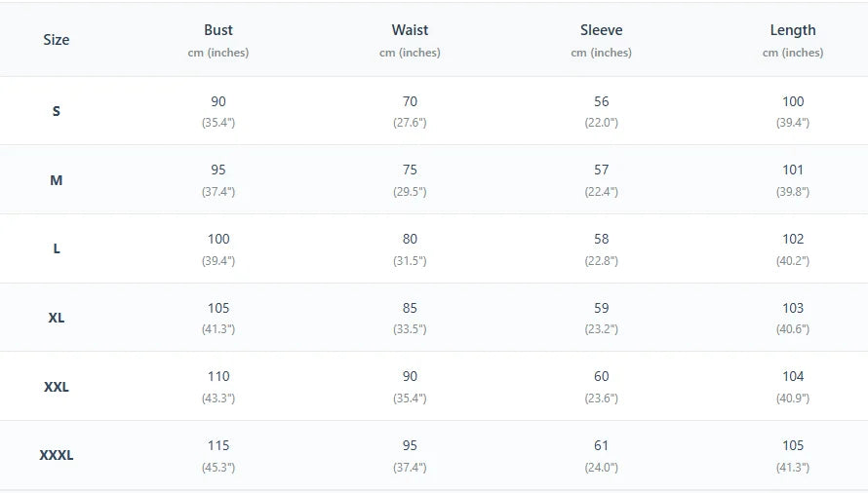This screenshot has height=493, width=868.
Task: Click the bust value 110 for size XXL
Action: [x=218, y=376]
